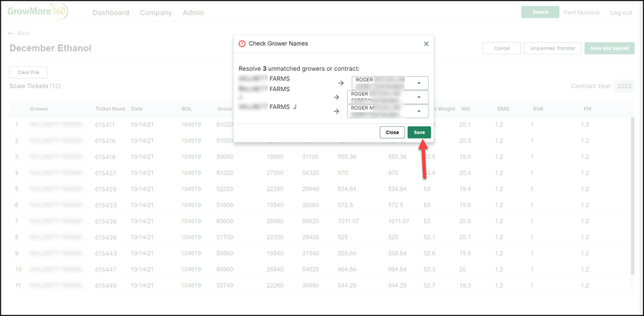Click the Cancel button

(x=502, y=49)
